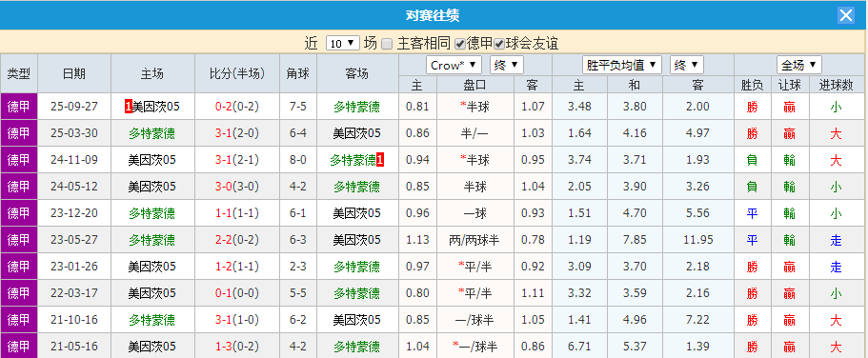Open the 3-1(2-0) score of 25-03-30 match
Viewport: 868px width, 358px height.
tap(237, 133)
